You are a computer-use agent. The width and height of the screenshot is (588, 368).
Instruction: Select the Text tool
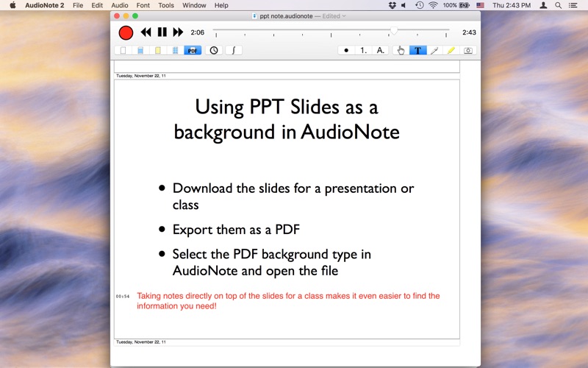417,50
